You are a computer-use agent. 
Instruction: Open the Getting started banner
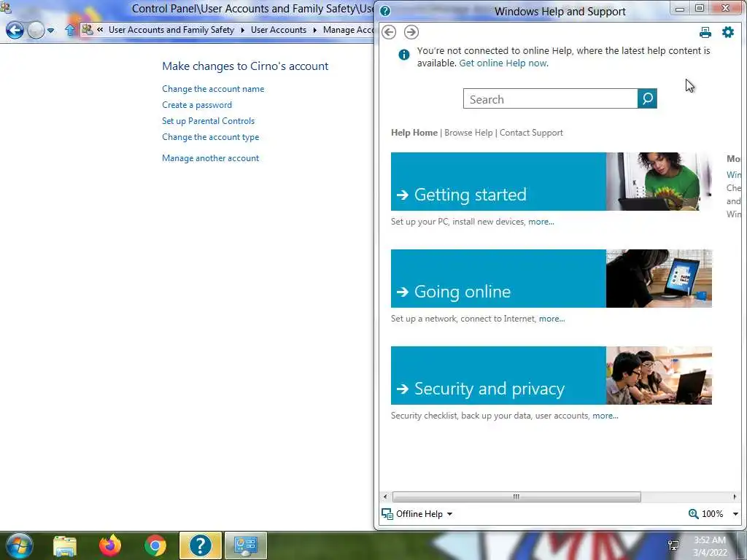(498, 182)
